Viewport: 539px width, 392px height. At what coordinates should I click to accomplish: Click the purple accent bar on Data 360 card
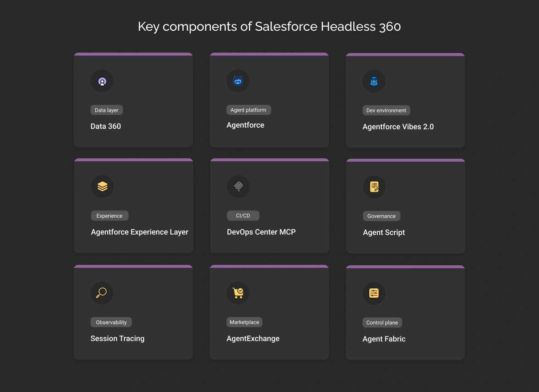click(133, 54)
